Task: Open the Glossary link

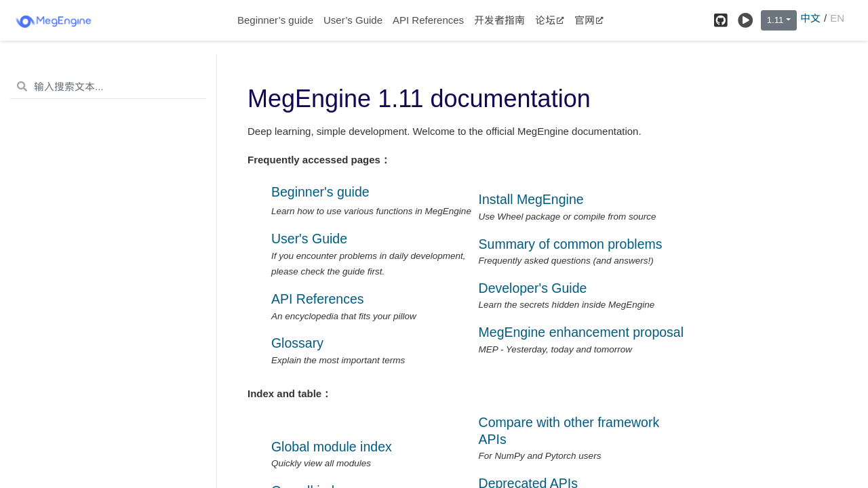Action: click(x=297, y=343)
